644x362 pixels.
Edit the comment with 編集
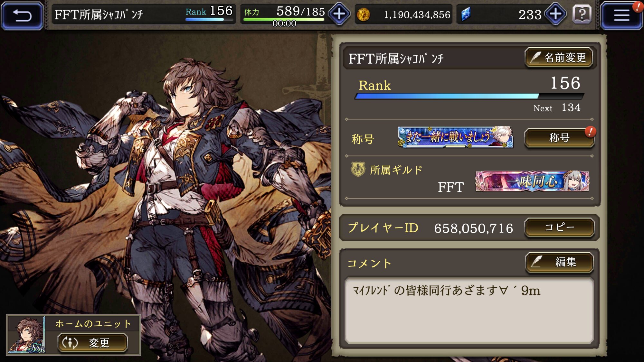tap(559, 262)
